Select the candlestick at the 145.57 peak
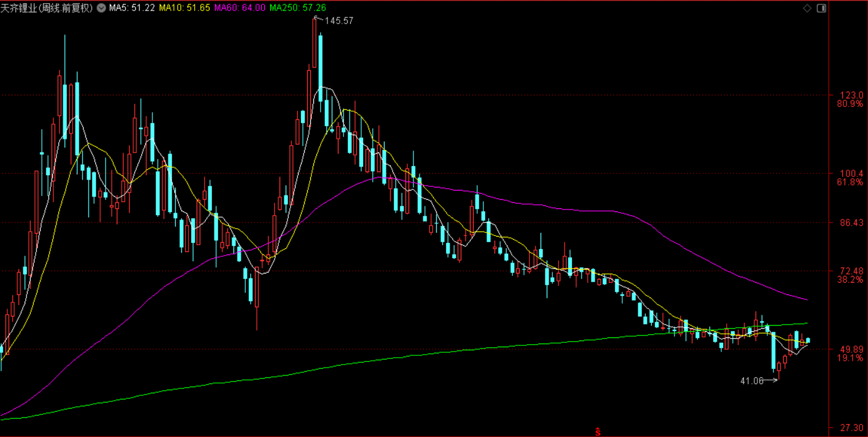Image resolution: width=868 pixels, height=437 pixels. point(315,43)
